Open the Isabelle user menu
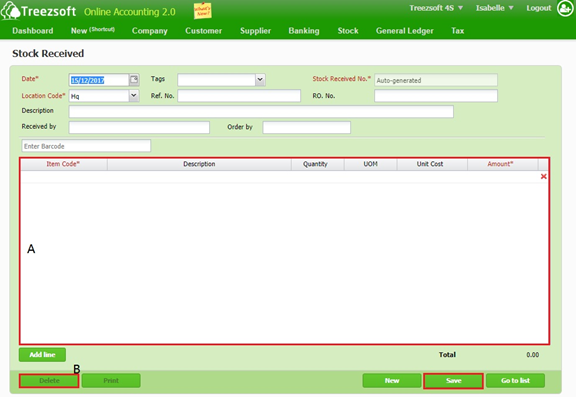576x397 pixels. 494,8
